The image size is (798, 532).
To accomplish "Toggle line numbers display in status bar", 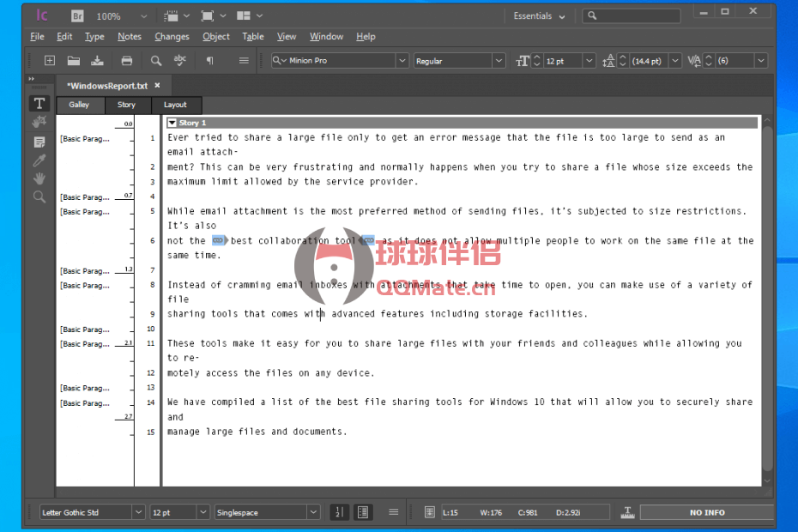I will click(x=339, y=512).
